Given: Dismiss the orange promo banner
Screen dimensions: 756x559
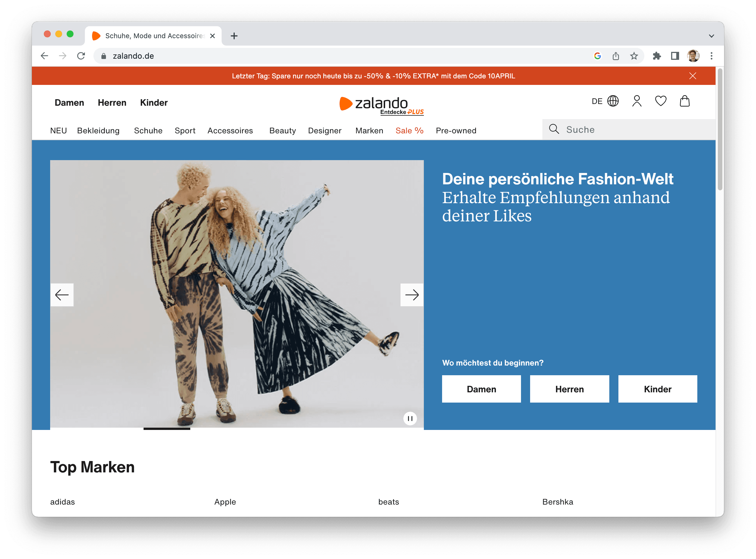Looking at the screenshot, I should [x=692, y=76].
